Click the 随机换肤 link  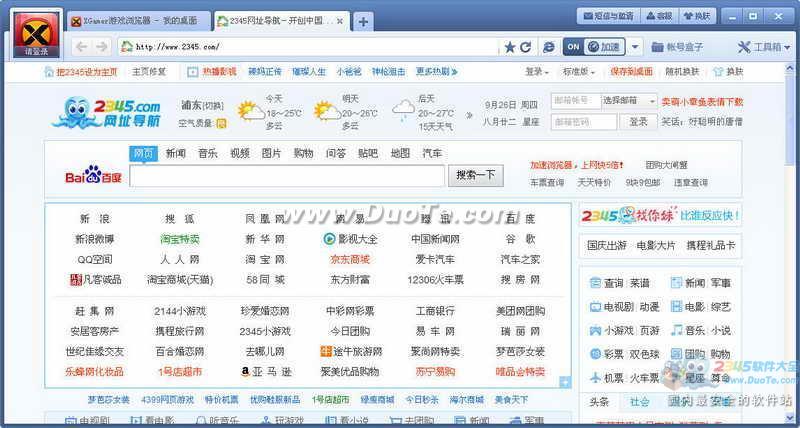[682, 72]
